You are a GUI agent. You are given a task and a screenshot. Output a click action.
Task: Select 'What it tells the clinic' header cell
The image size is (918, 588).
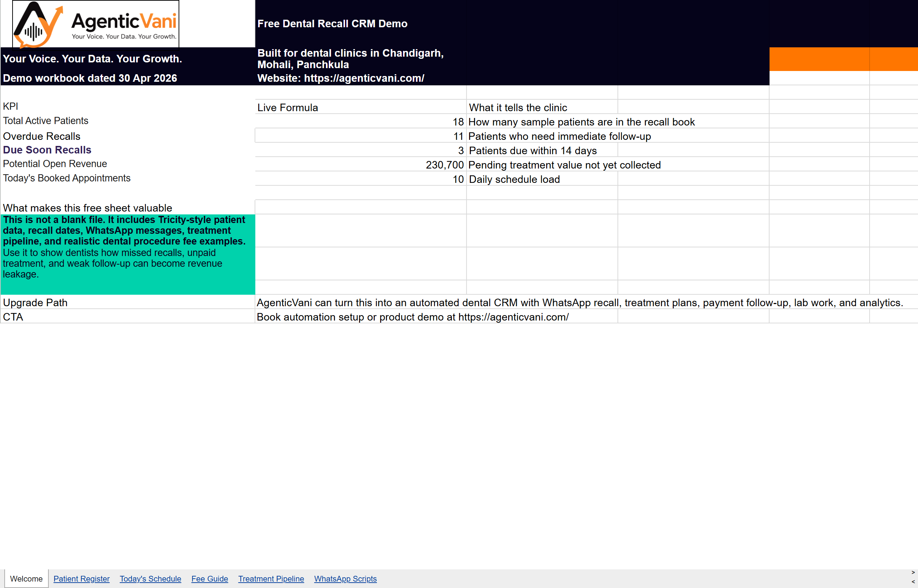[542, 107]
